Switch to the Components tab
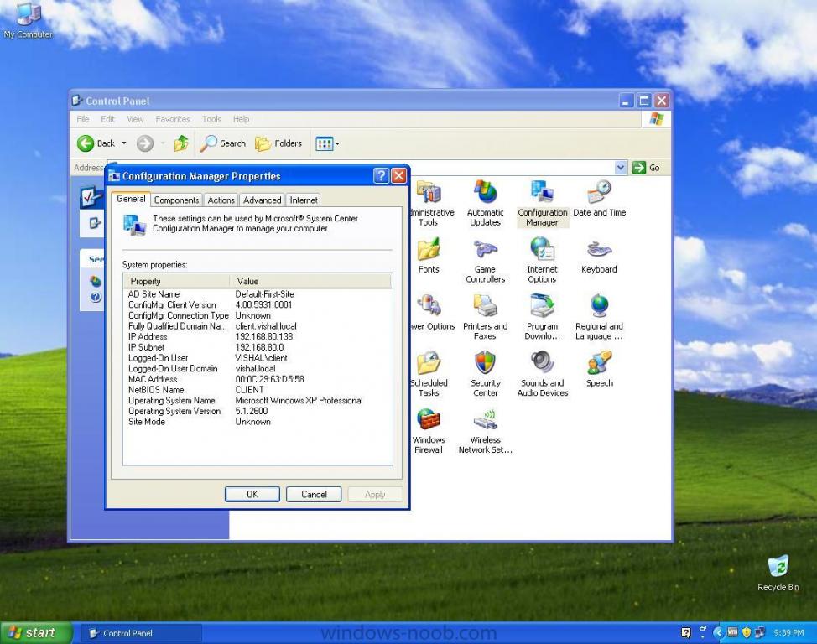The height and width of the screenshot is (644, 817). 177,200
